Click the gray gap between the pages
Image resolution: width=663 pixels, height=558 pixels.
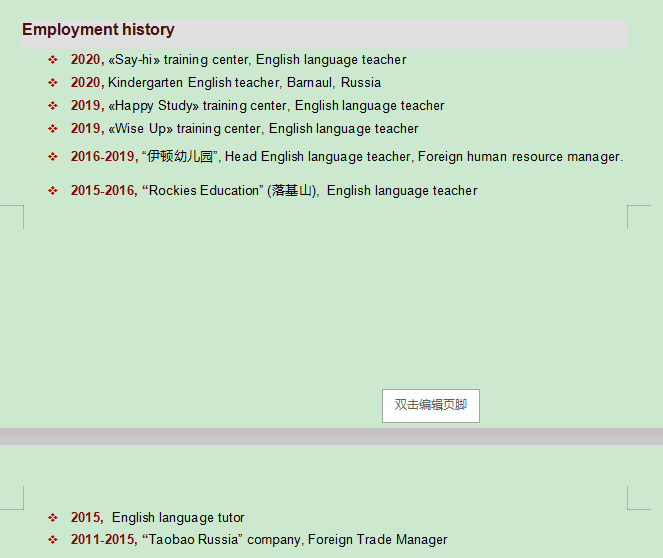[331, 436]
